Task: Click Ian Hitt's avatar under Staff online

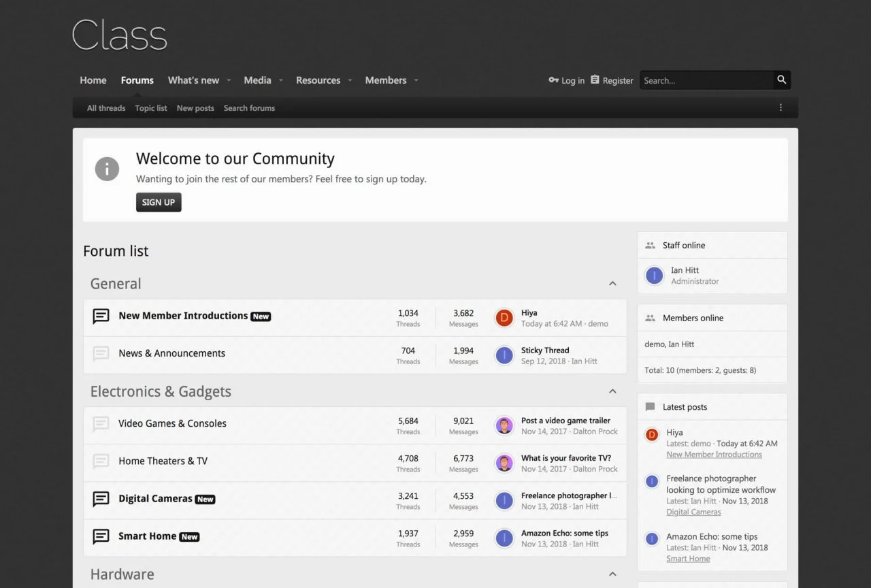Action: (654, 276)
